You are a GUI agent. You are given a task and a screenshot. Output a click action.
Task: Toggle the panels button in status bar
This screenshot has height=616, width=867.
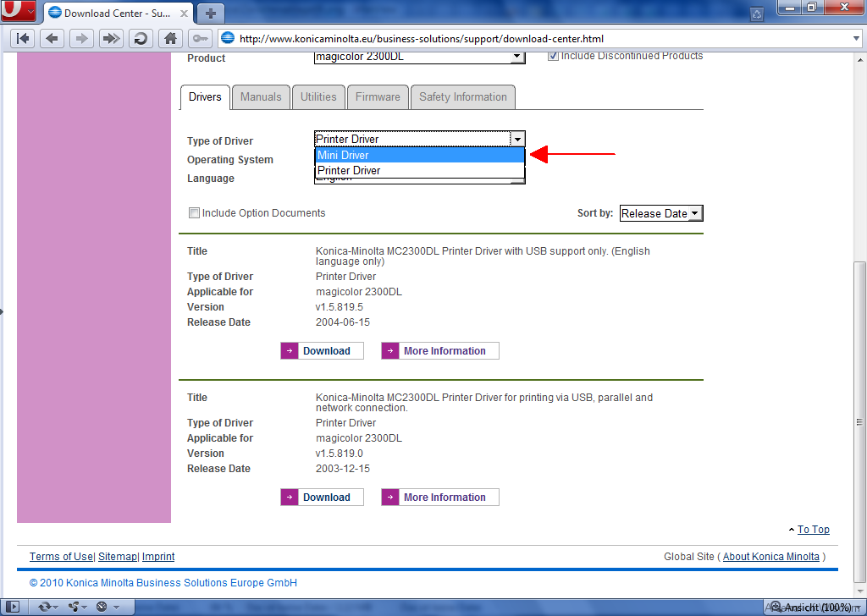tap(12, 608)
